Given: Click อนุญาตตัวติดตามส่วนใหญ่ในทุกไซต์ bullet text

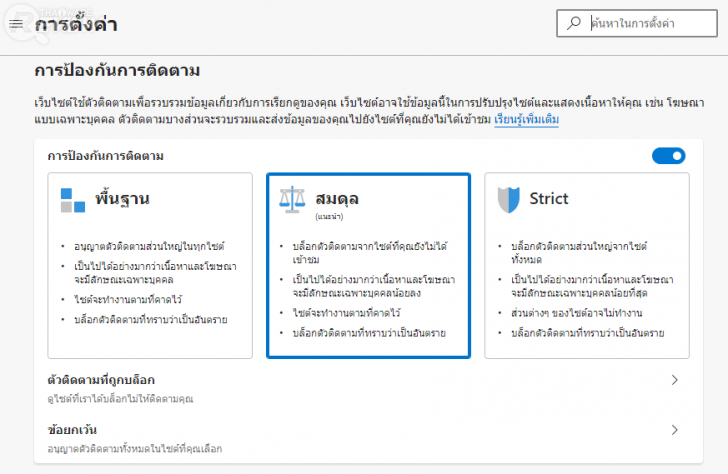Looking at the screenshot, I should [x=149, y=246].
